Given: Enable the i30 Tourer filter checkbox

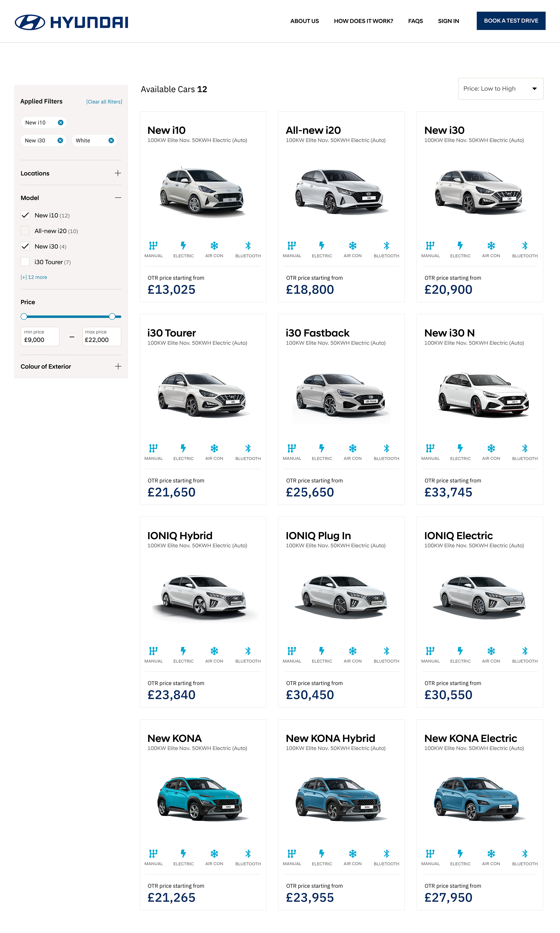Looking at the screenshot, I should pyautogui.click(x=25, y=262).
